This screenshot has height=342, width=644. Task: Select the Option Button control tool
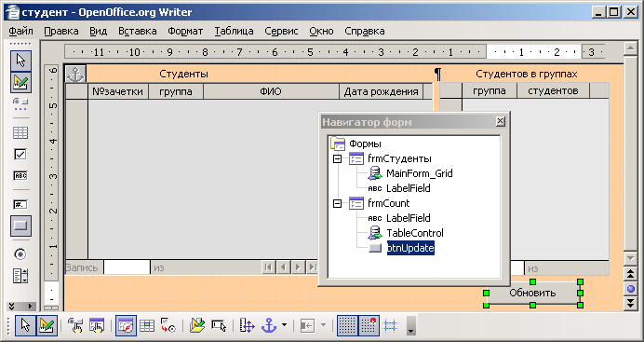pos(20,254)
